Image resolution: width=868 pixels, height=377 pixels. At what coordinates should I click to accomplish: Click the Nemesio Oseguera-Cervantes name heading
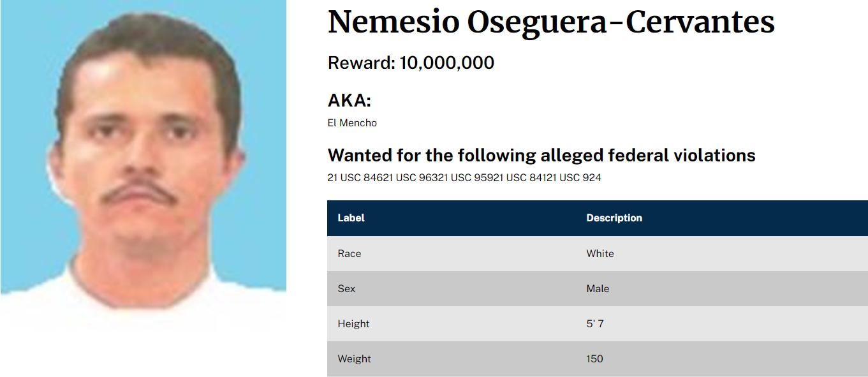click(x=551, y=22)
